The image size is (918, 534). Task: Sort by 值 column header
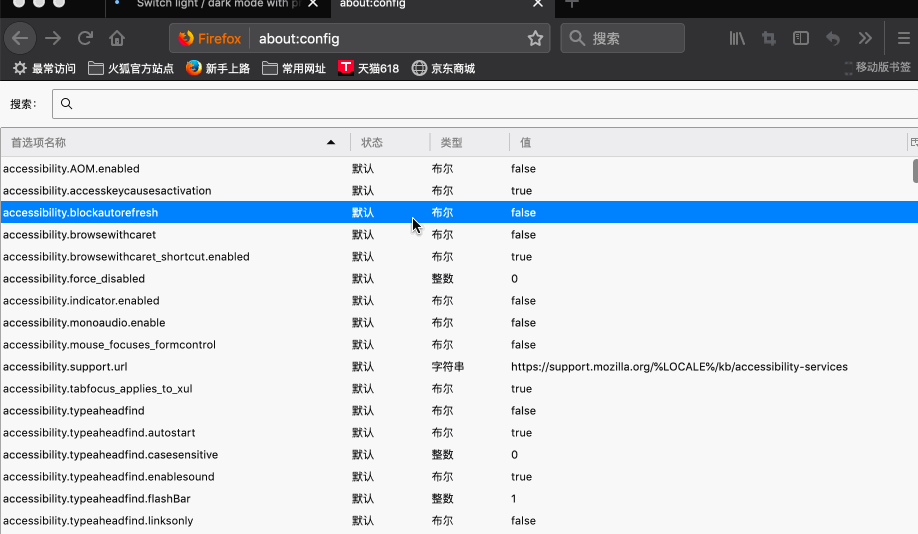point(707,142)
